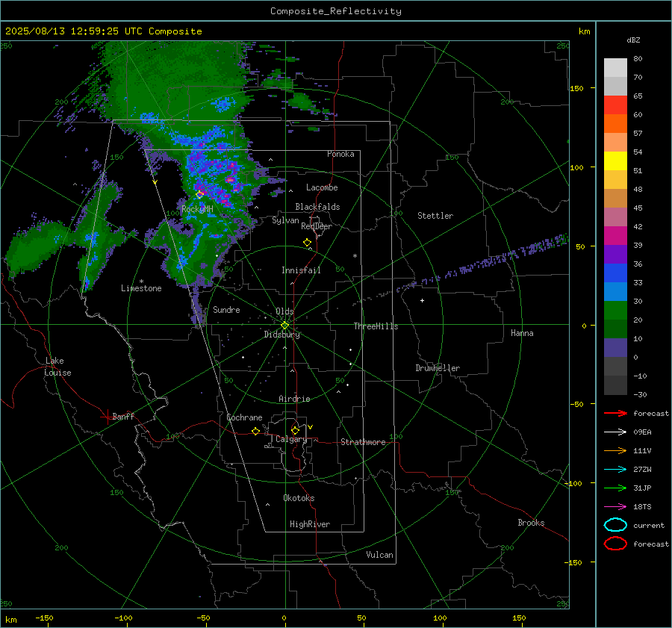This screenshot has height=628, width=672.
Task: Select the Innisfail label
Action: click(x=301, y=270)
